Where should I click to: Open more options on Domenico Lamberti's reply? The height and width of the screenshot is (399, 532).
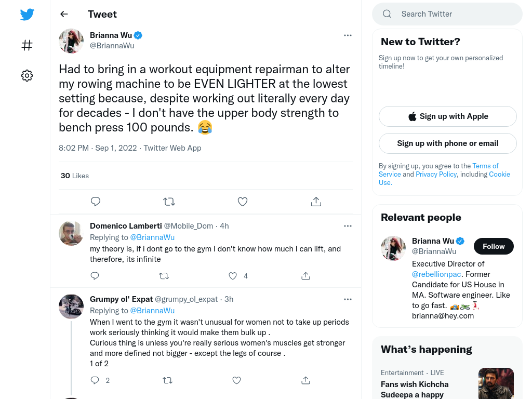pyautogui.click(x=348, y=226)
